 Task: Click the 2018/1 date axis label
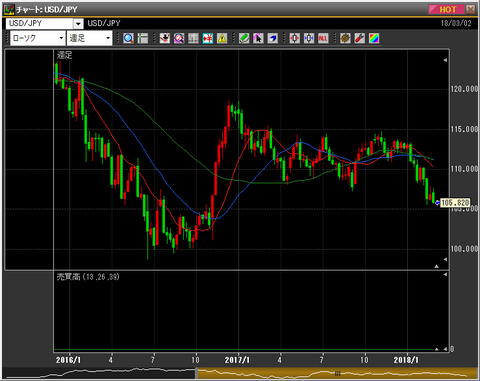click(406, 360)
